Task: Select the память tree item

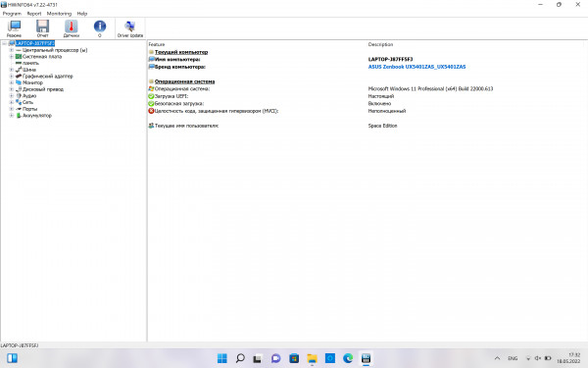Action: (x=30, y=63)
